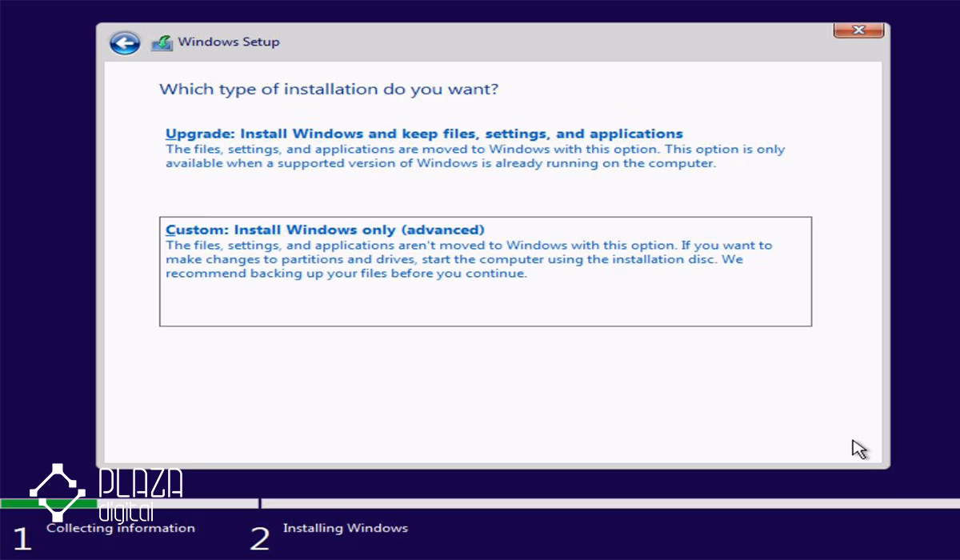Image resolution: width=960 pixels, height=560 pixels.
Task: Click the 'Which type of installation' heading
Action: click(x=329, y=89)
